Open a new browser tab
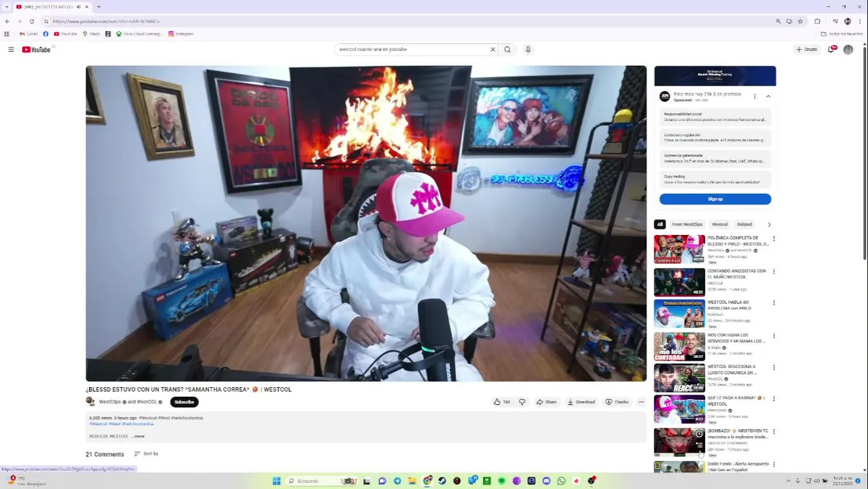868x489 pixels. tap(98, 7)
